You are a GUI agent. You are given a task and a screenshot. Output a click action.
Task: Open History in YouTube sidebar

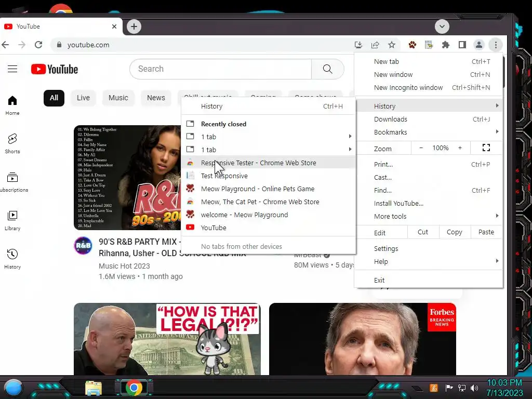coord(12,259)
